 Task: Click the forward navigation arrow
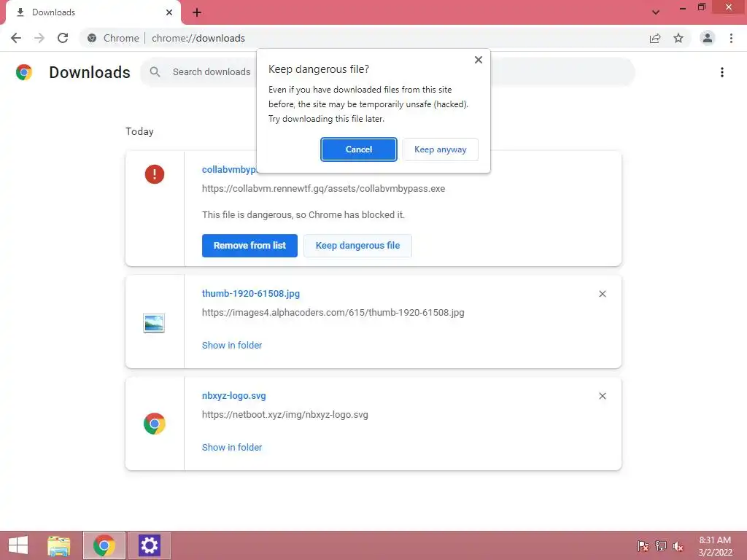point(39,38)
